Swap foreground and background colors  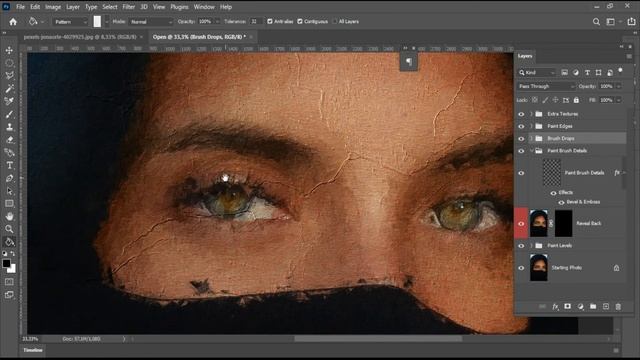pyautogui.click(x=13, y=254)
